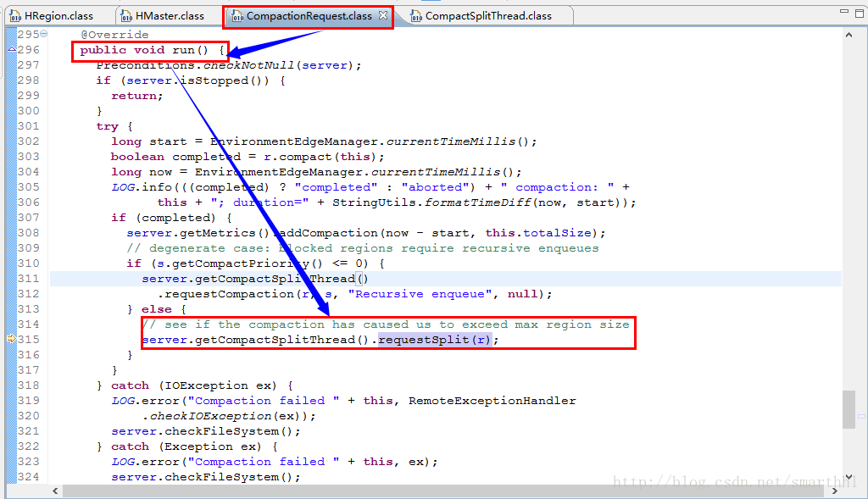Click 'checkFileSystem()' on line 324
The image size is (868, 499).
(229, 477)
